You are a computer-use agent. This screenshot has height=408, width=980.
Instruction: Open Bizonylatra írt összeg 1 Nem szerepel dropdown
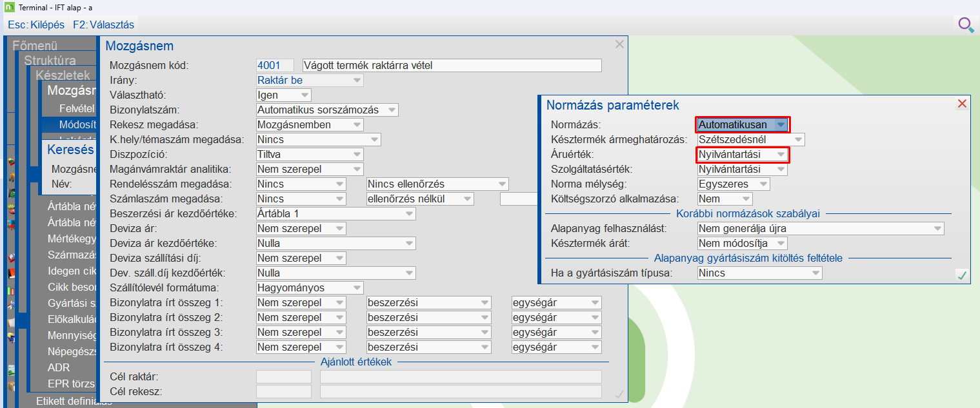tap(301, 302)
